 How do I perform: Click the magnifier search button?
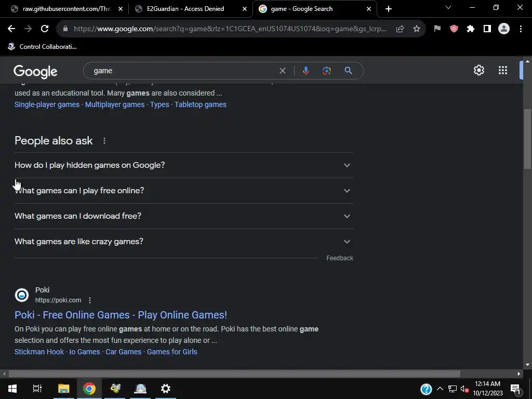point(348,71)
